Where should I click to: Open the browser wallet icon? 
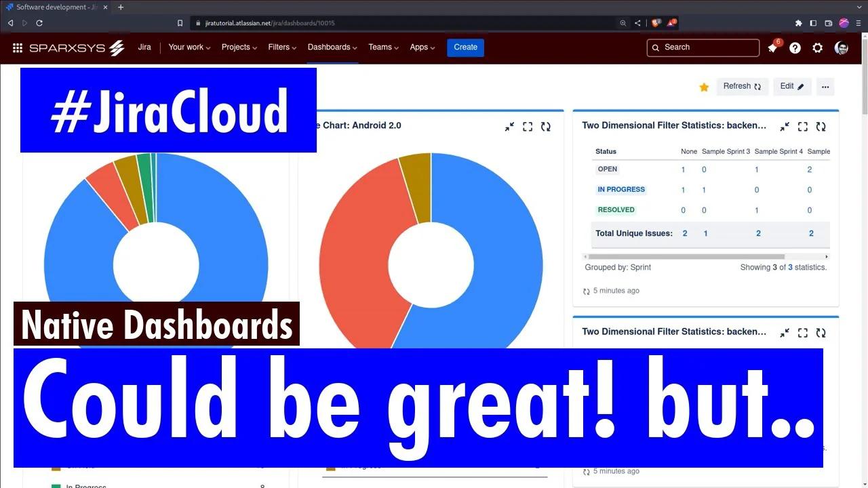pyautogui.click(x=829, y=23)
